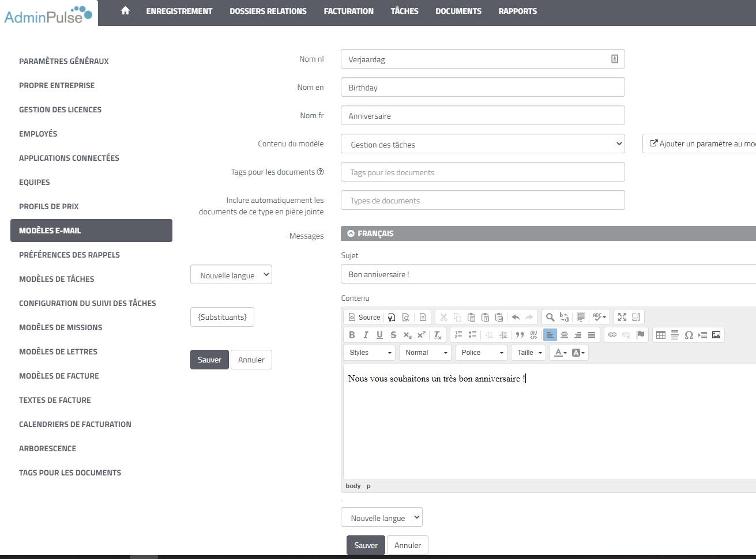Insert an anchor flag

coord(640,335)
